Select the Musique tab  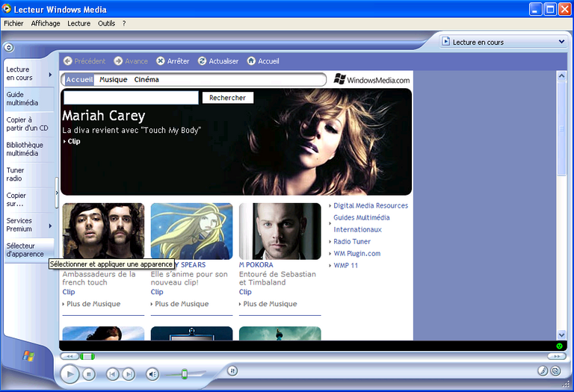click(x=113, y=80)
